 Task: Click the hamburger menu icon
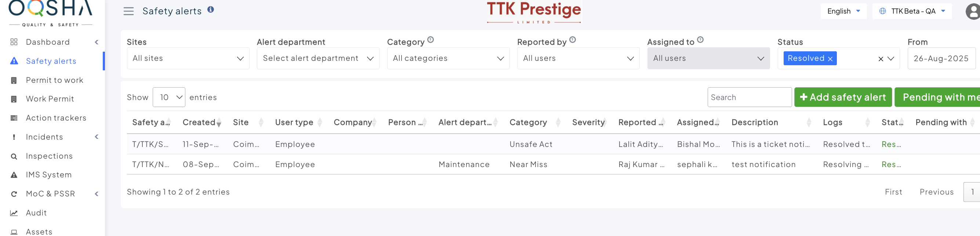click(128, 11)
